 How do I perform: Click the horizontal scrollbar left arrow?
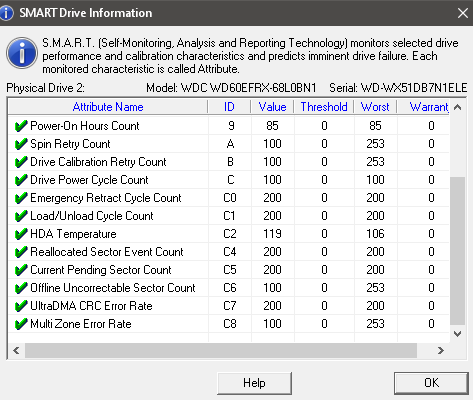pos(16,351)
